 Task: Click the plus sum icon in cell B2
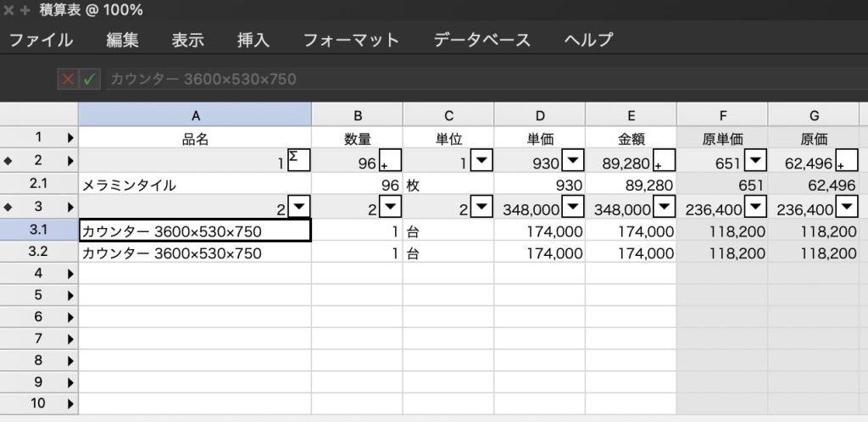tap(390, 160)
